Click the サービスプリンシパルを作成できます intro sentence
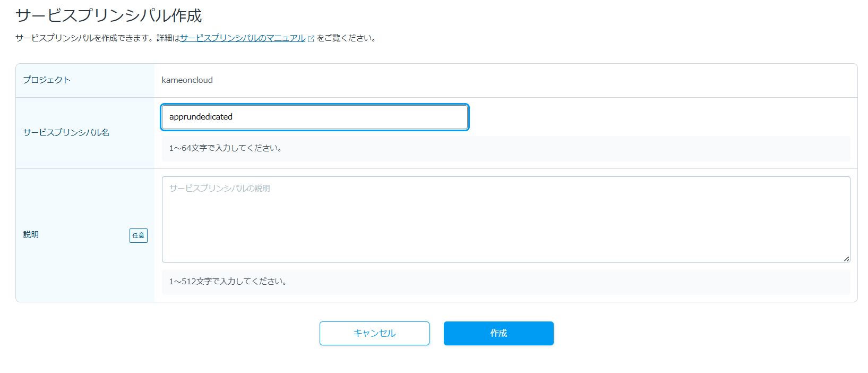Image resolution: width=868 pixels, height=373 pixels. click(85, 38)
